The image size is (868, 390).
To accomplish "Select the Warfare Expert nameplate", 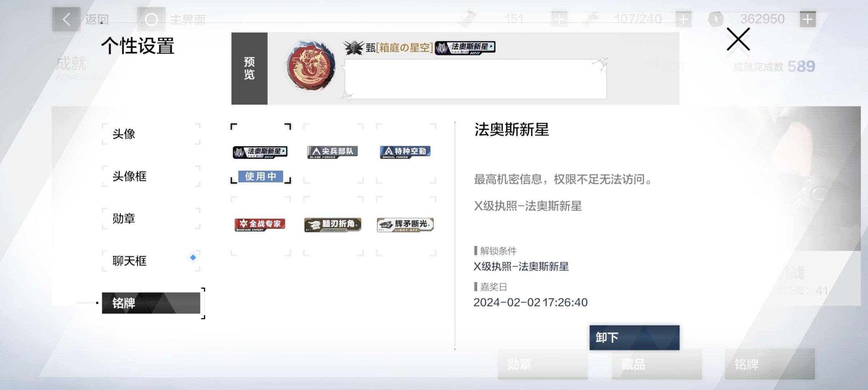I will click(260, 224).
